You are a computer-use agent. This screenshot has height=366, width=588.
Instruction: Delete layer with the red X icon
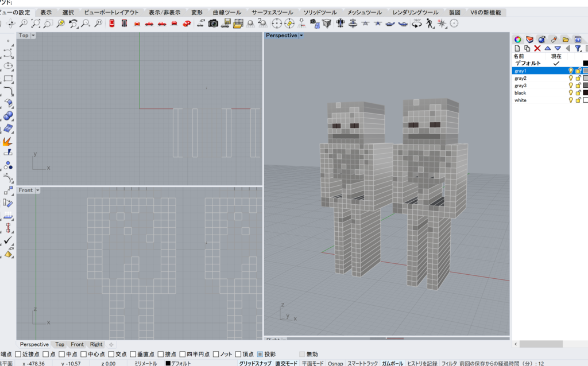click(x=537, y=48)
